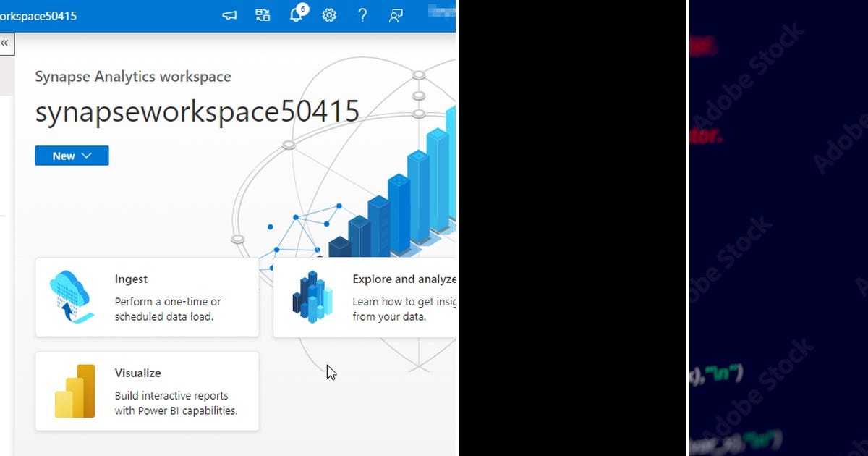868x456 pixels.
Task: Click the bar chart icon on Explore and analyze
Action: pos(314,297)
